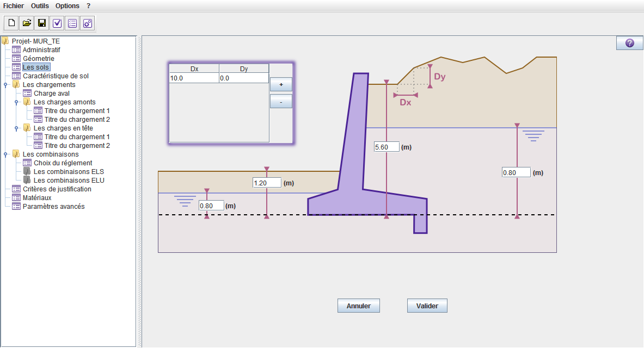Click the 5.60 wall height field
This screenshot has height=348, width=644.
[x=387, y=147]
